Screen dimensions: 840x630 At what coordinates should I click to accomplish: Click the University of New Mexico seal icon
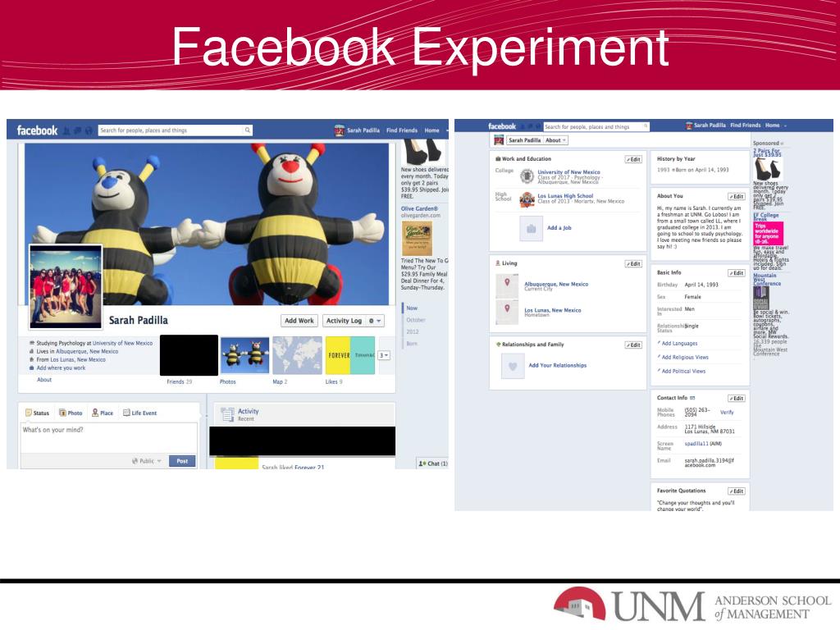click(x=527, y=176)
